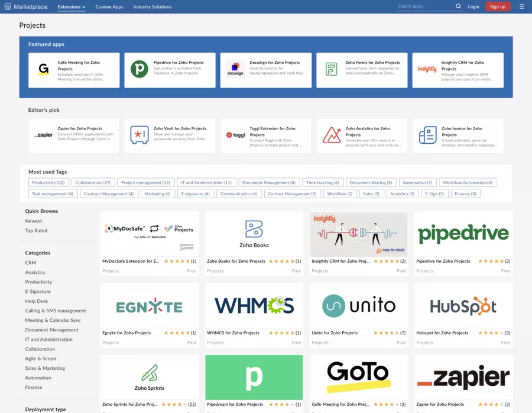Select the Zoho Invoice app icon
This screenshot has width=532, height=413.
tap(427, 135)
